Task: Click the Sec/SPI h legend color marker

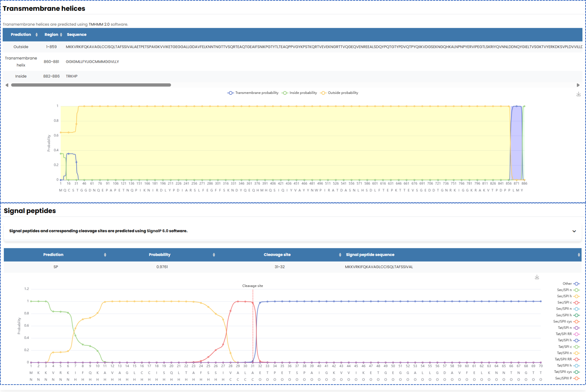Action: pos(576,296)
